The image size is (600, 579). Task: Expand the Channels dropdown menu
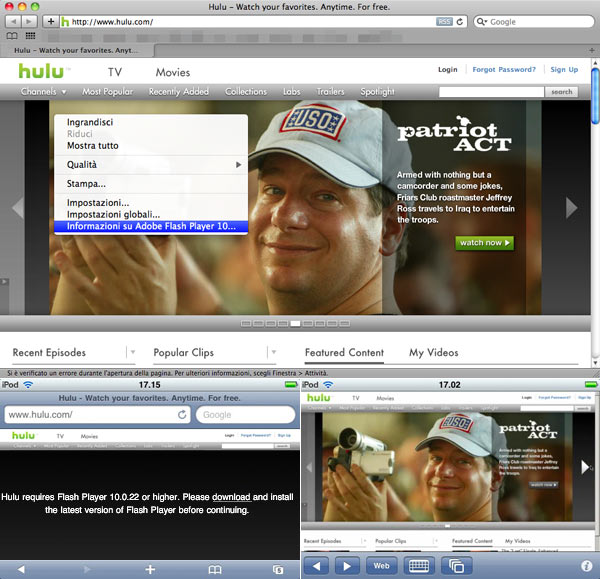click(43, 92)
